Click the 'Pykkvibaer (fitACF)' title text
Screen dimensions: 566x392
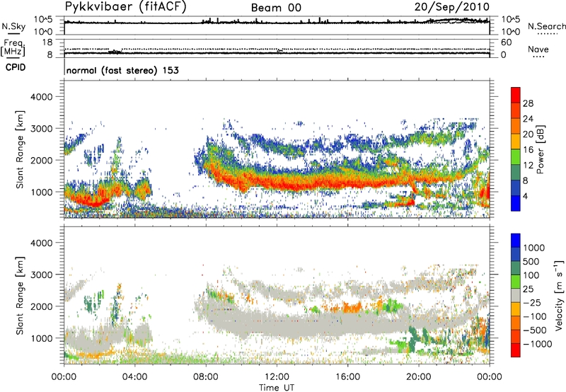125,7
